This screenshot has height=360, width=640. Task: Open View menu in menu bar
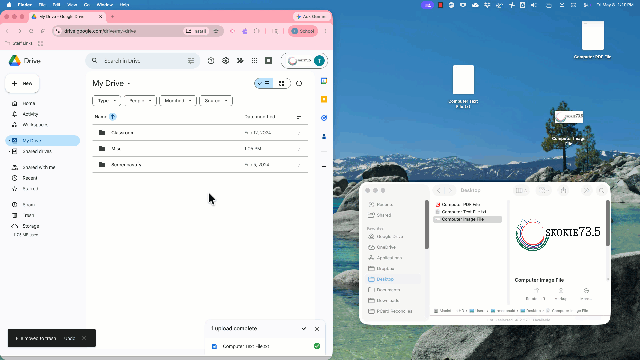click(72, 4)
